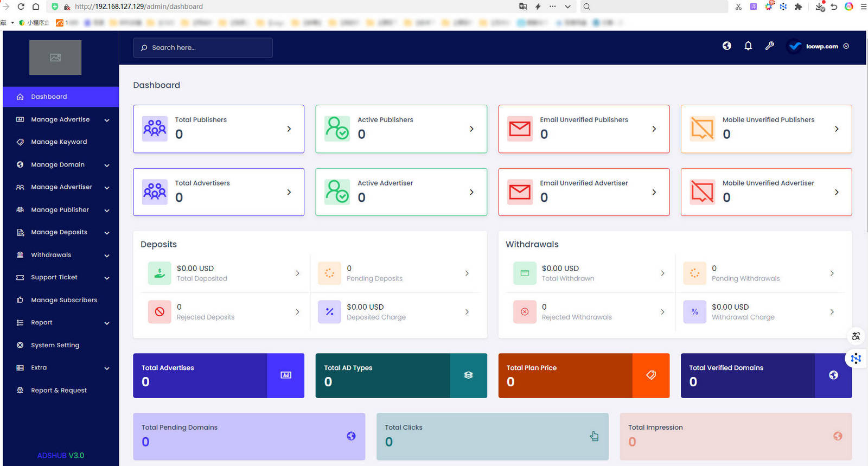868x466 pixels.
Task: Open the loowp.com account dropdown
Action: tap(819, 47)
